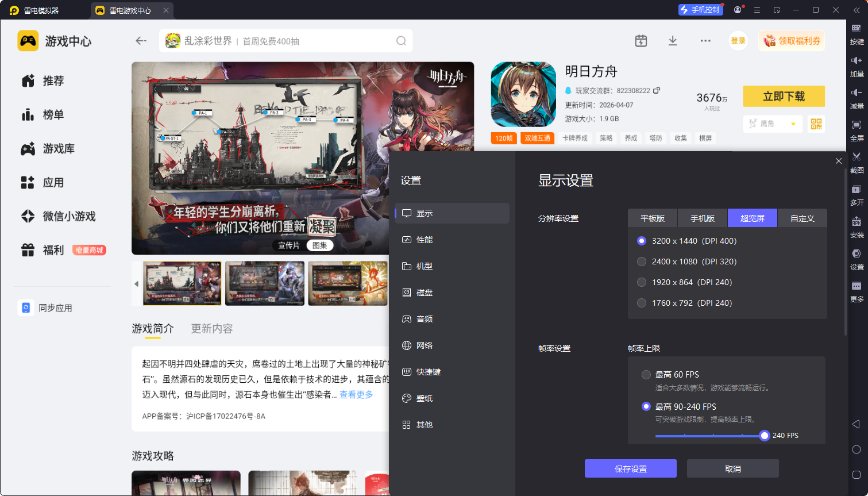Go back with the left arrow icon
Image resolution: width=868 pixels, height=496 pixels.
pyautogui.click(x=141, y=41)
